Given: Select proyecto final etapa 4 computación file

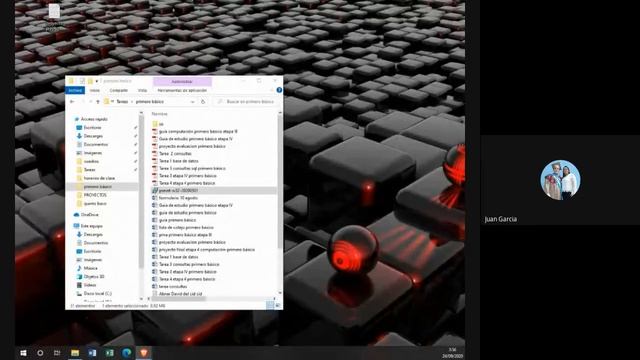Looking at the screenshot, I should 207,249.
